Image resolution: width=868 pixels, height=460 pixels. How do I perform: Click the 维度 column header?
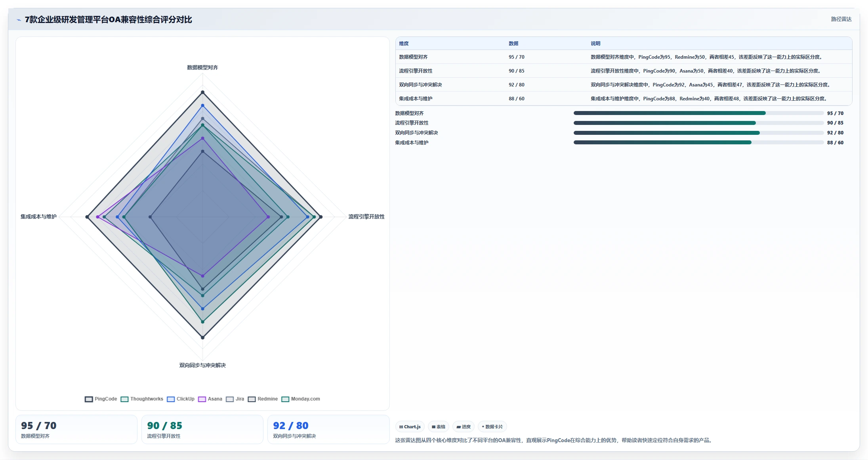404,44
